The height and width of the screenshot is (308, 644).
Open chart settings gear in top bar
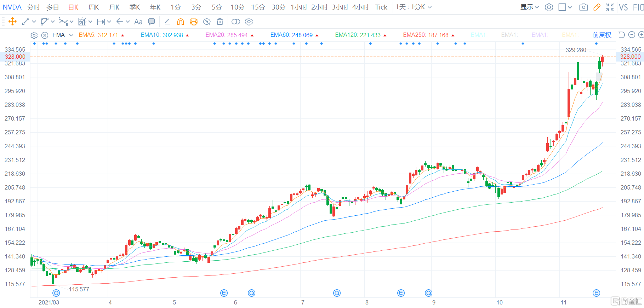pyautogui.click(x=549, y=7)
